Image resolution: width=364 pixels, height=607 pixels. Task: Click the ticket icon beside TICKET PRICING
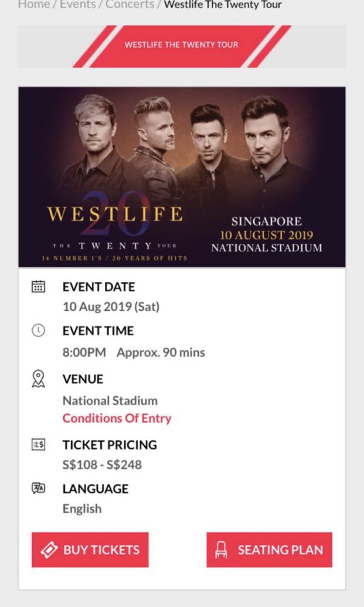38,445
